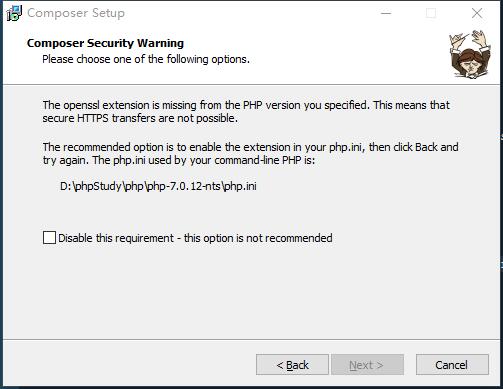
Task: Click the 'Disable this requirement' words beside checkbox
Action: [116, 238]
